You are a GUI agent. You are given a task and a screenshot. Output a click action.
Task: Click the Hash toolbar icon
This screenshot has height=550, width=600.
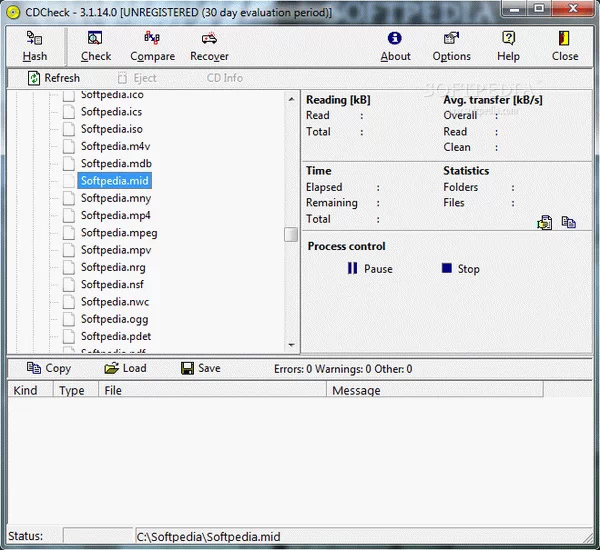tap(35, 40)
